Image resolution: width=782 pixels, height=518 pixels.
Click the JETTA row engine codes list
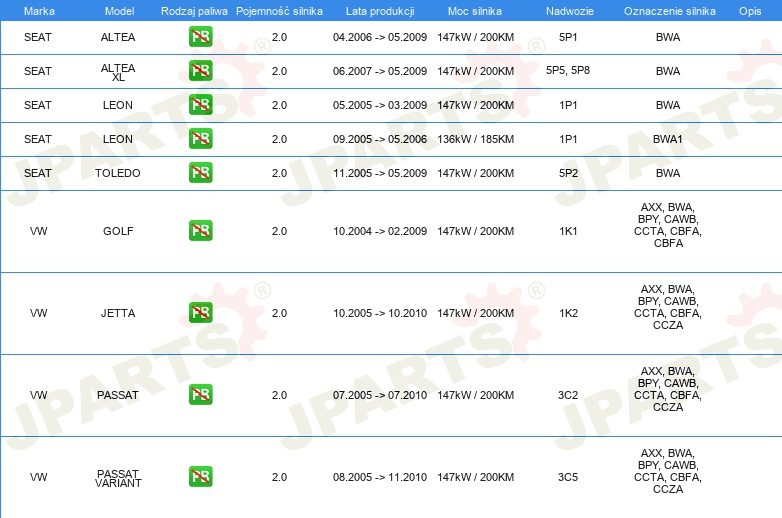click(x=668, y=307)
